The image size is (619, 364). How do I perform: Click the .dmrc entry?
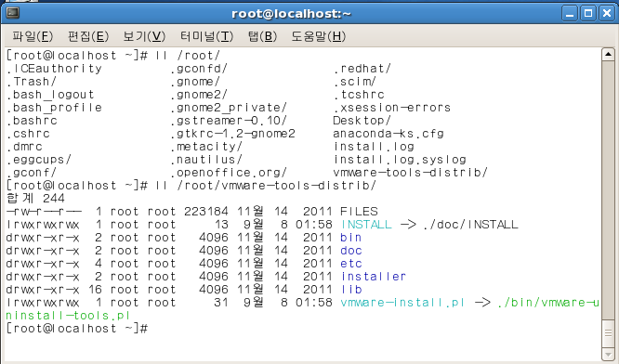pos(24,147)
